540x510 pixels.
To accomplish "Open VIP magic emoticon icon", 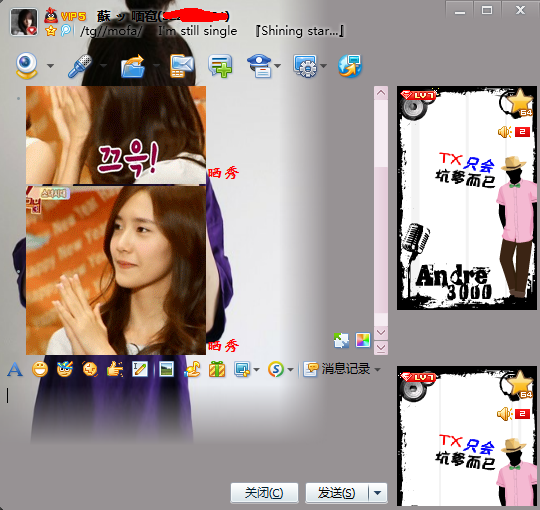I will tap(65, 370).
